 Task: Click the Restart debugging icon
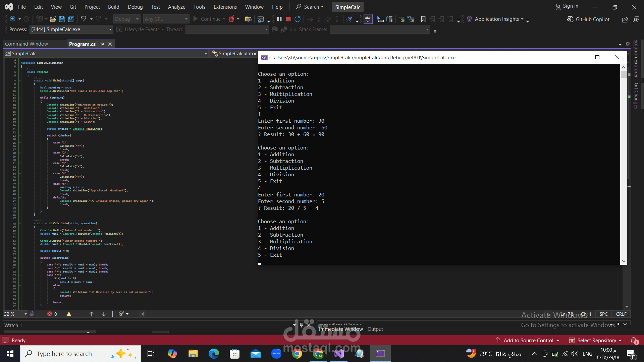pos(298,19)
